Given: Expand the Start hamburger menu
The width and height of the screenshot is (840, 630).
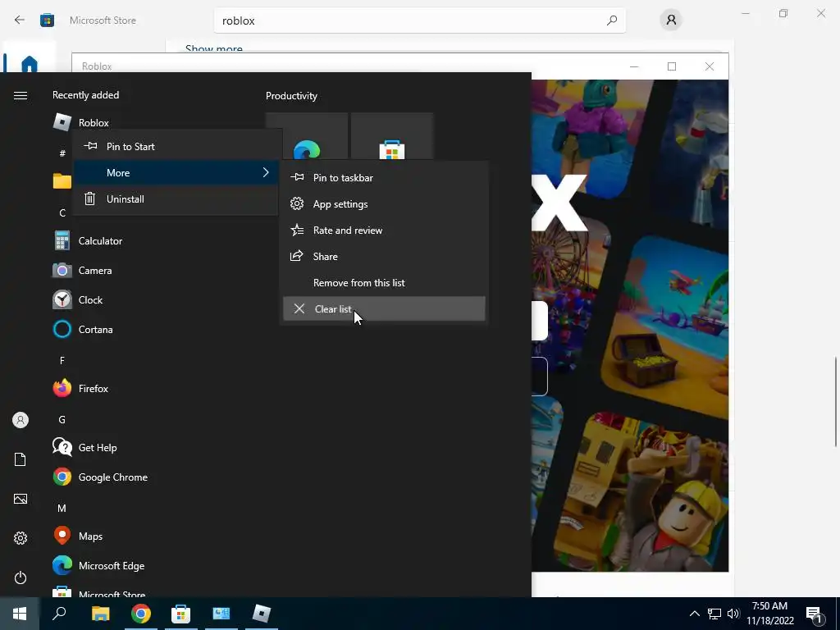Looking at the screenshot, I should pyautogui.click(x=21, y=95).
